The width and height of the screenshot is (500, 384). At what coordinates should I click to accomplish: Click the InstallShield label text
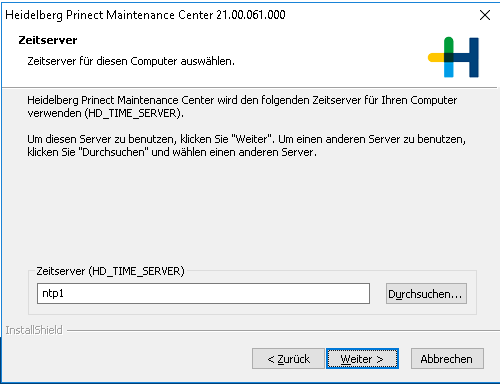(34, 330)
